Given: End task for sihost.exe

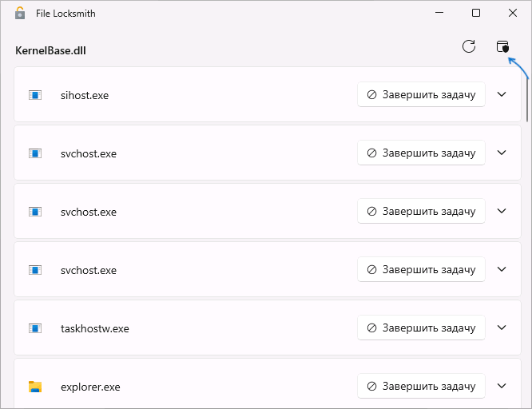Looking at the screenshot, I should tap(421, 94).
